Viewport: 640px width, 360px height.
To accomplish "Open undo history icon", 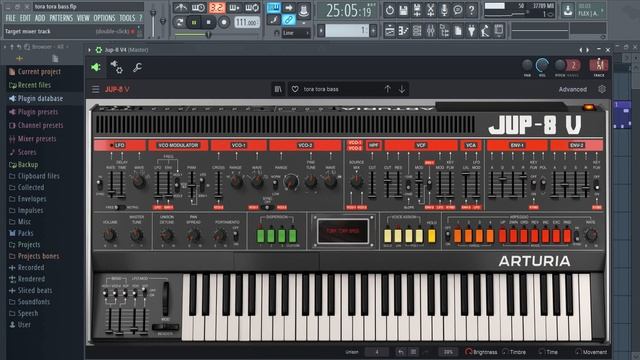I will (390, 10).
